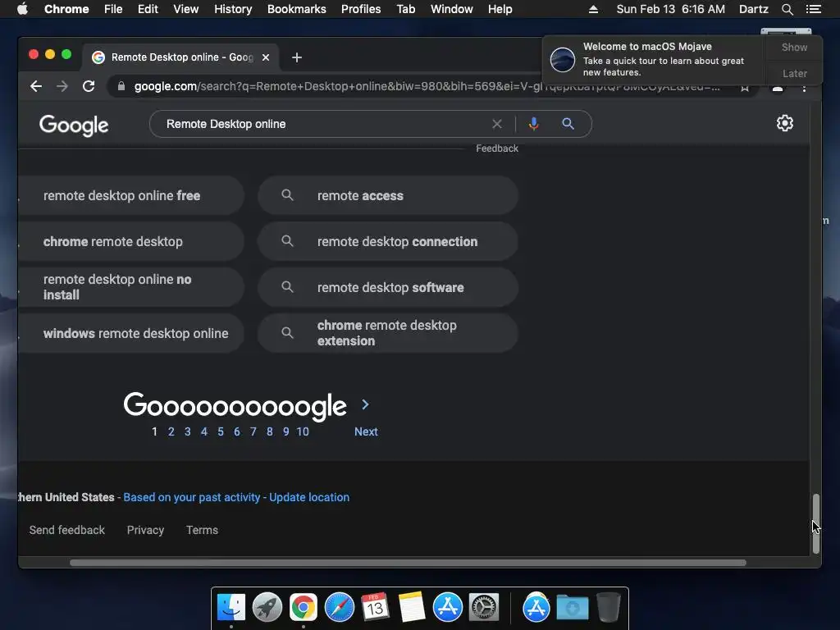The height and width of the screenshot is (630, 840).
Task: Click the date and time in menu bar
Action: coord(670,9)
